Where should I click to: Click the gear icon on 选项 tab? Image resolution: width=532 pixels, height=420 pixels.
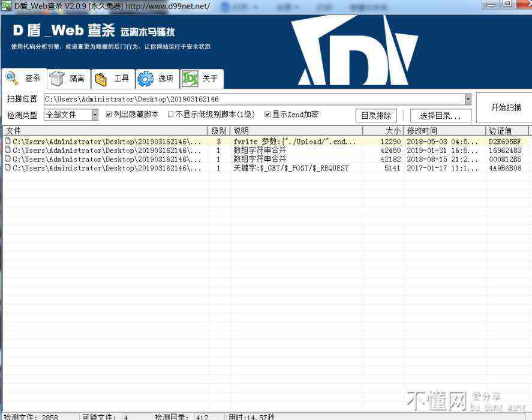point(145,79)
